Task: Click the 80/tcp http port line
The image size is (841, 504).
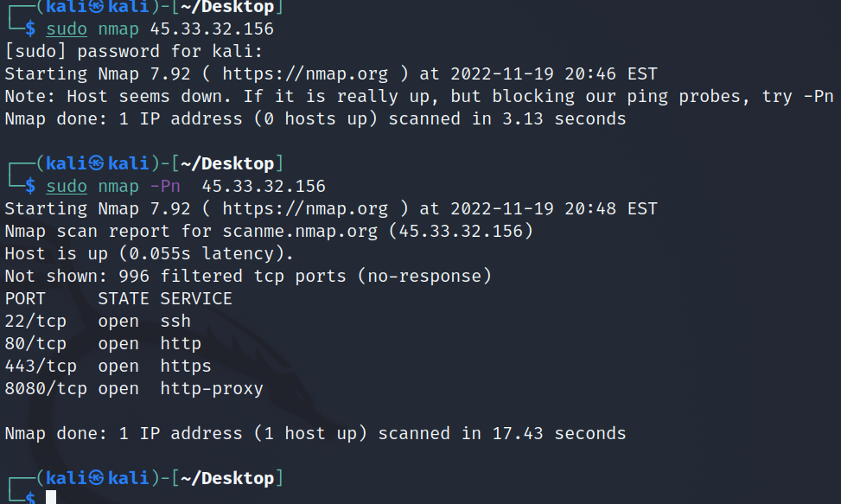Action: (x=103, y=344)
